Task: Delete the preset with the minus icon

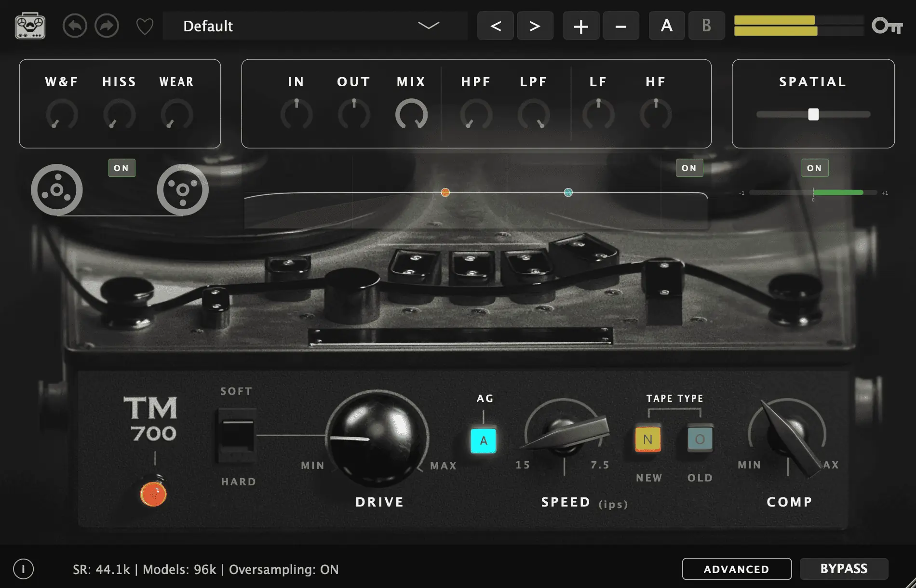Action: pos(621,26)
